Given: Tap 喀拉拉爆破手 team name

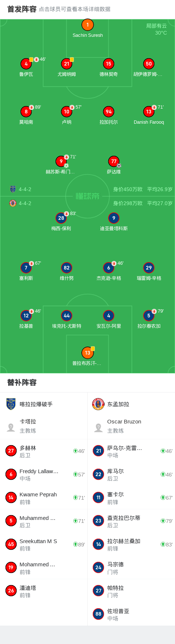Looking at the screenshot, I should click(x=36, y=404).
